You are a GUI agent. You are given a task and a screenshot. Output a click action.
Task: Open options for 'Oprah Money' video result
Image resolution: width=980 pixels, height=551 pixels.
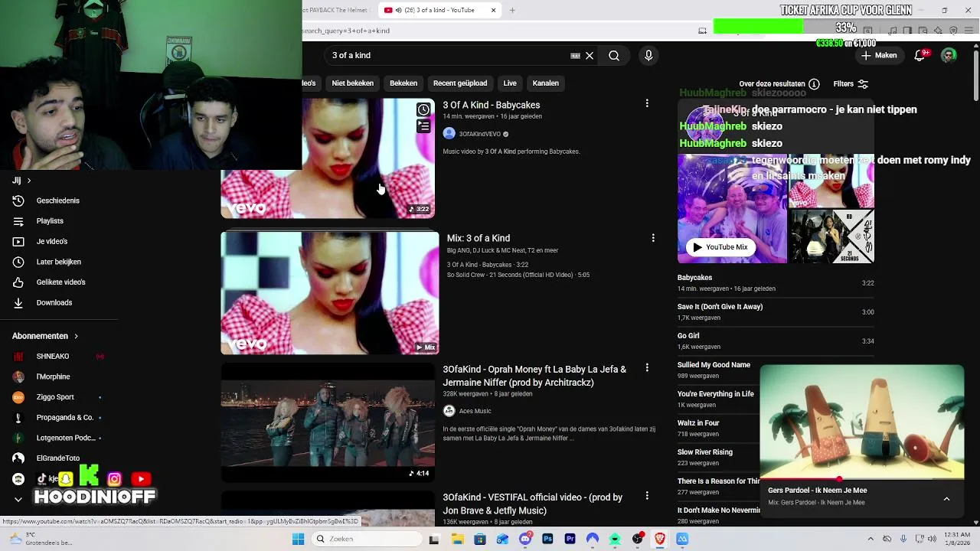647,368
